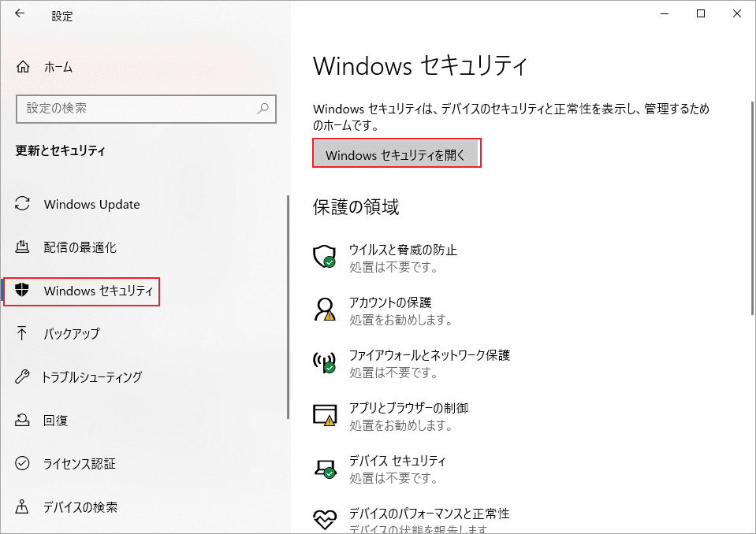Click 保護の領域 heading text
This screenshot has height=534, width=756.
click(x=356, y=206)
